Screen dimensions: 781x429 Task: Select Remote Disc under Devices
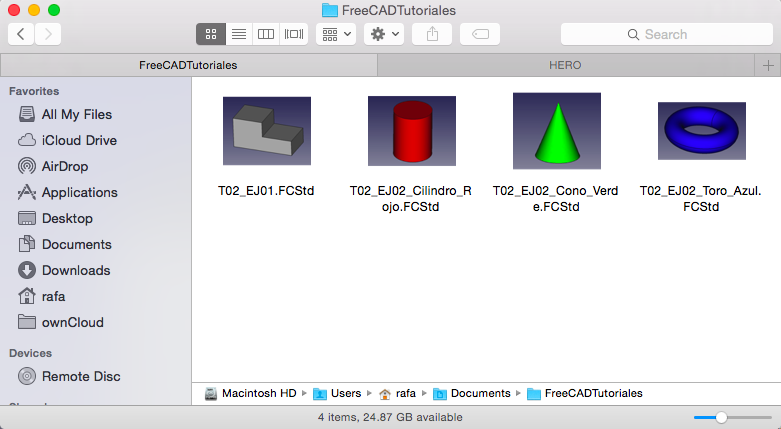tap(81, 376)
